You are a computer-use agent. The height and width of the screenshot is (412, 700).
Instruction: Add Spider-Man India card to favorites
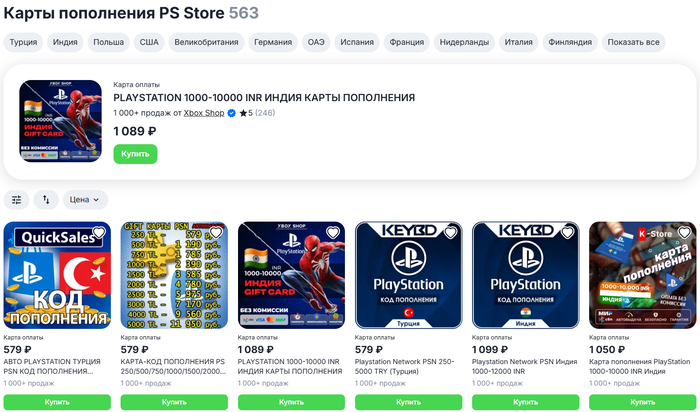point(333,233)
